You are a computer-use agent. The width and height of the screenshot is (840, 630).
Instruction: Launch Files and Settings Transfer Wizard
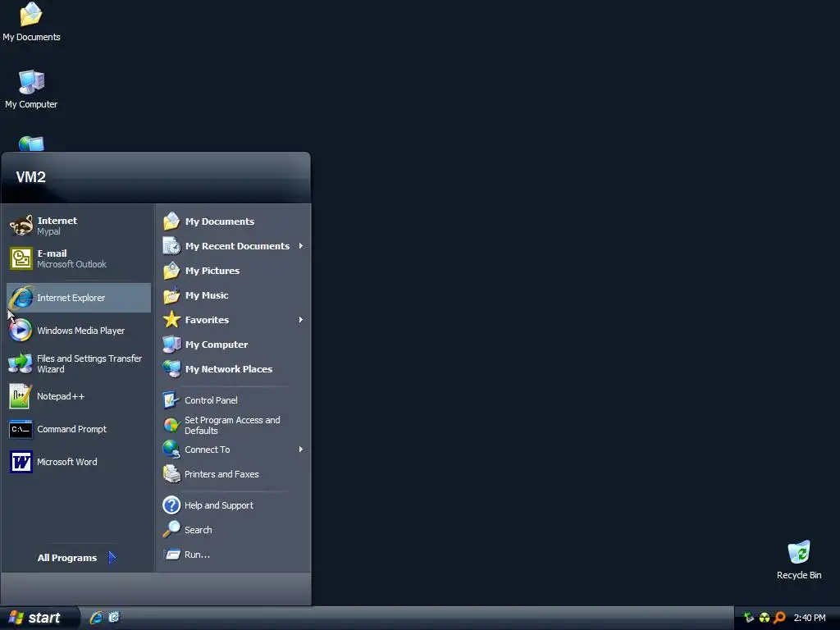[x=78, y=363]
